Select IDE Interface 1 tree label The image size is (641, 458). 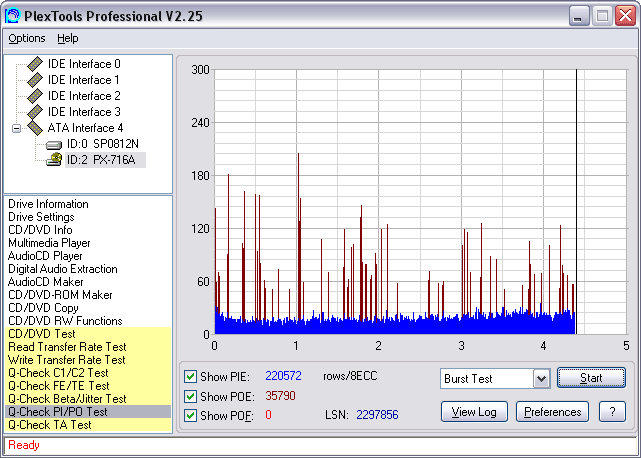(84, 80)
